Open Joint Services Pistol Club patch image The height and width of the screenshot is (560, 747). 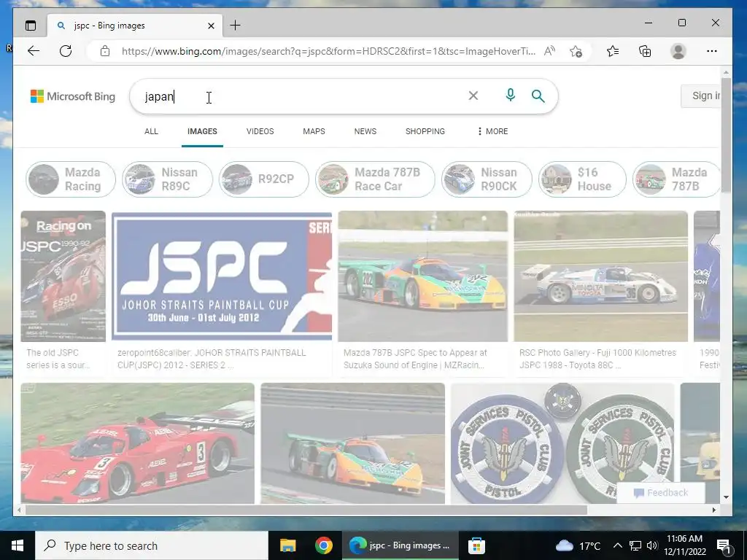point(562,443)
